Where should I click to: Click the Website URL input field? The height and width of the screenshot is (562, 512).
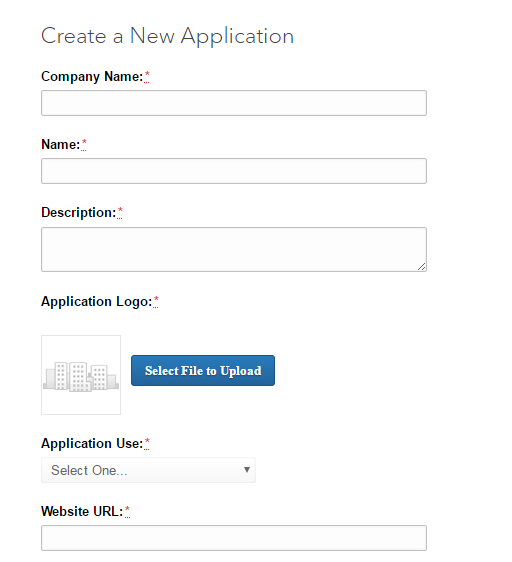click(234, 538)
